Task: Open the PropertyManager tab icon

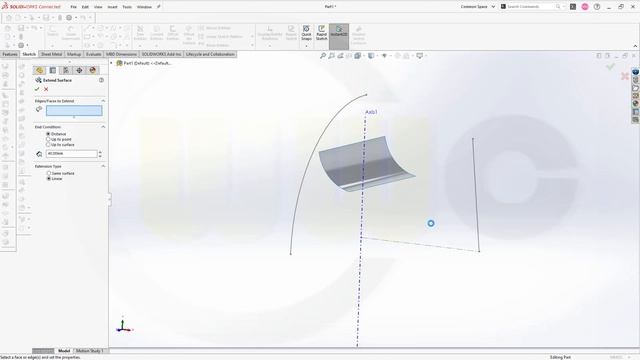Action: [53, 70]
